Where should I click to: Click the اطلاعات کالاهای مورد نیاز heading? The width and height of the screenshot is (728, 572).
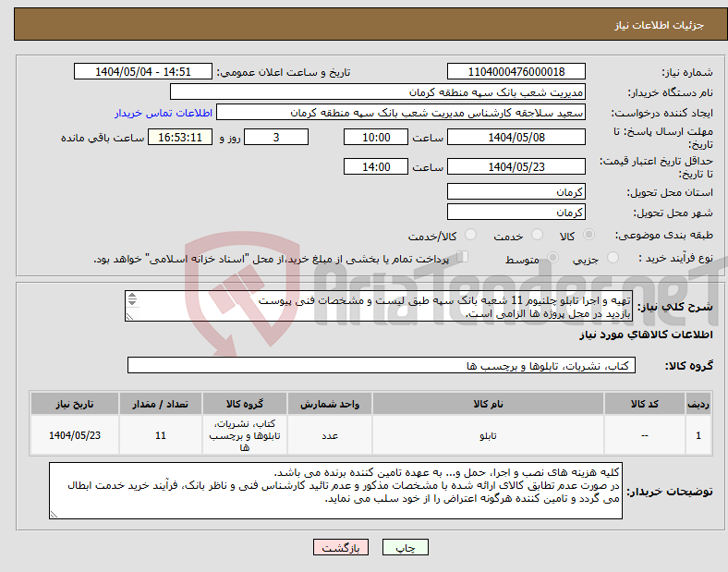(x=647, y=335)
